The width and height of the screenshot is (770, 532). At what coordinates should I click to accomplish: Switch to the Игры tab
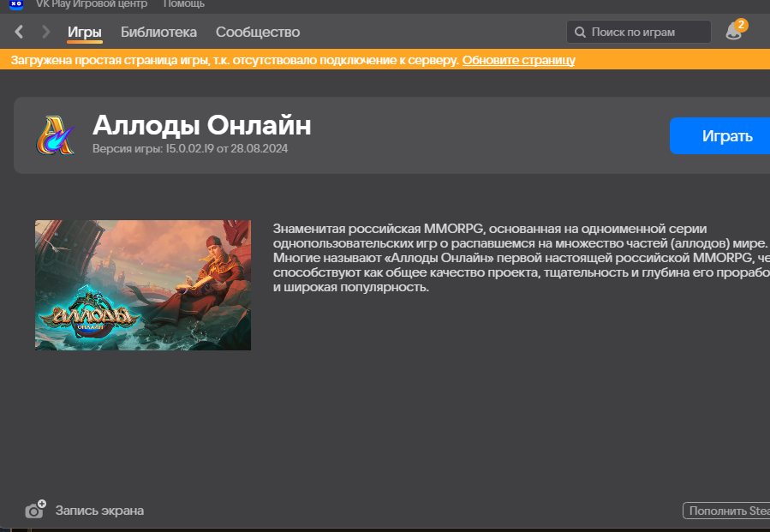[85, 33]
